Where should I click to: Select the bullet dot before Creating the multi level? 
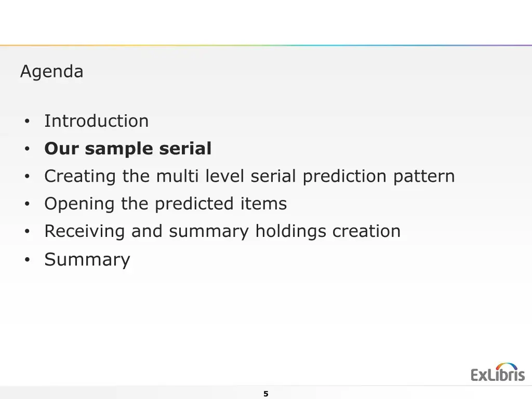27,177
